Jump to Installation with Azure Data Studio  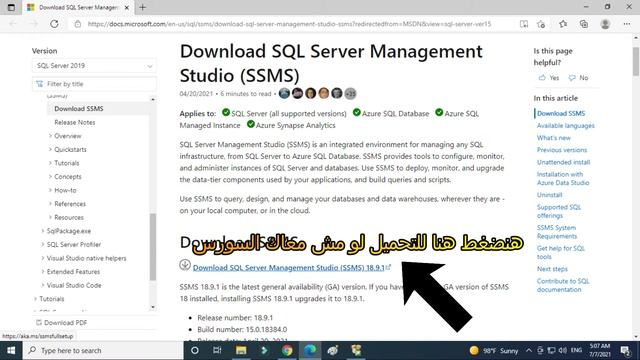563,179
